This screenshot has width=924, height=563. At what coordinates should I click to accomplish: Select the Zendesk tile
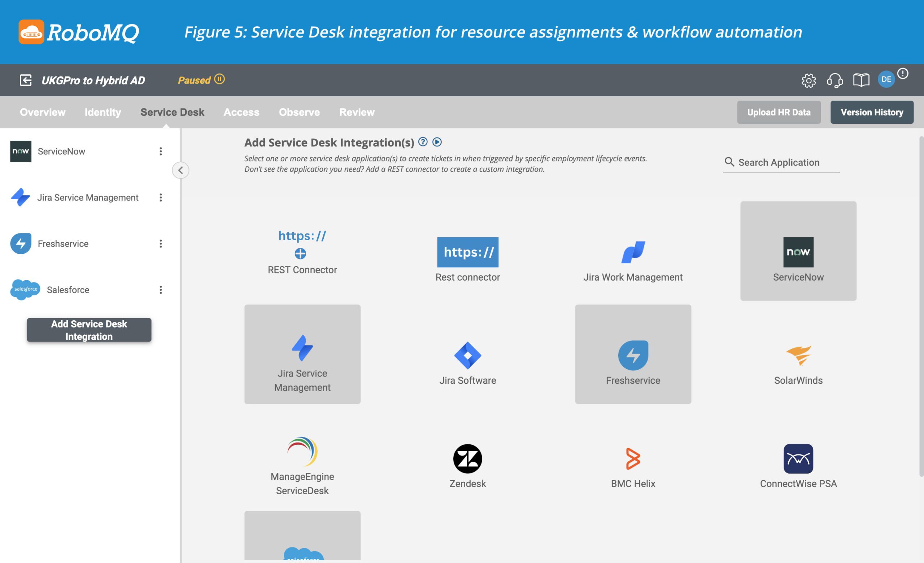coord(468,457)
